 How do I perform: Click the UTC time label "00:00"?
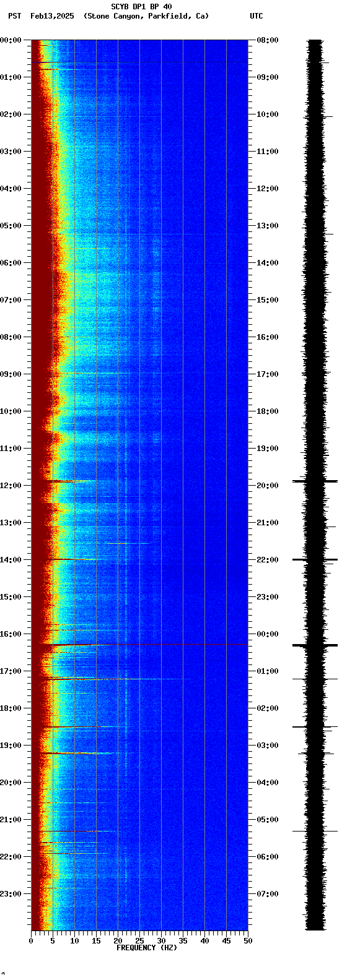click(x=268, y=634)
